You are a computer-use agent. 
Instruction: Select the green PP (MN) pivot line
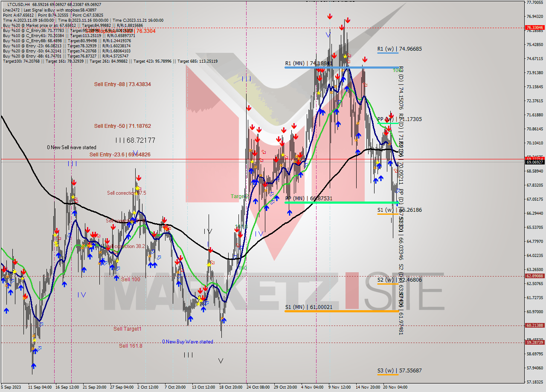tap(341, 202)
